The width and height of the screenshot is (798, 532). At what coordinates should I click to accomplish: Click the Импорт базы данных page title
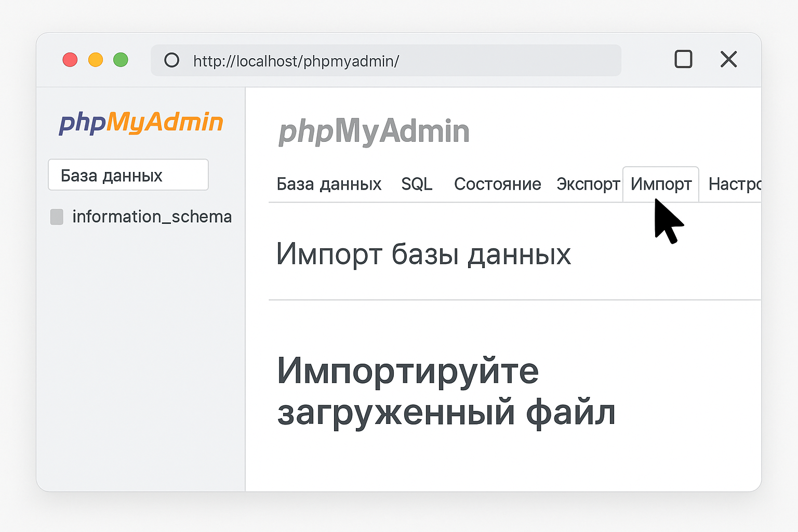click(x=424, y=254)
